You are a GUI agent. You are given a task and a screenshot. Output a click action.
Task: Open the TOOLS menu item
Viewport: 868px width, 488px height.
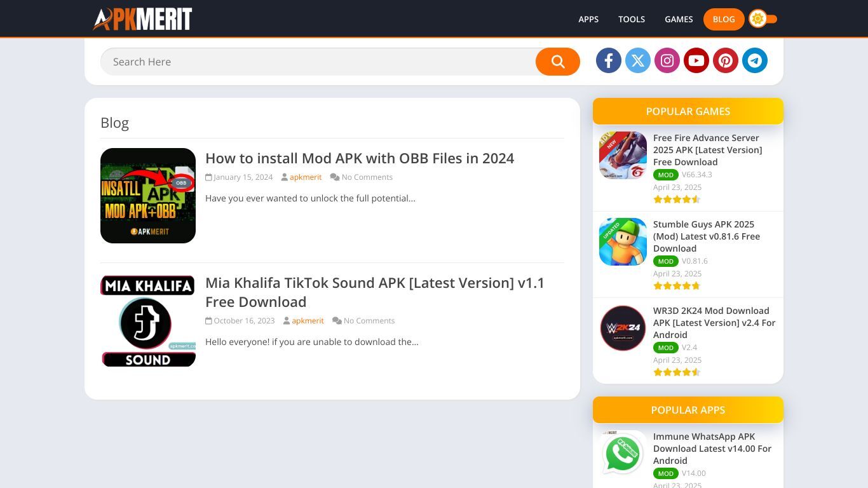coord(632,19)
